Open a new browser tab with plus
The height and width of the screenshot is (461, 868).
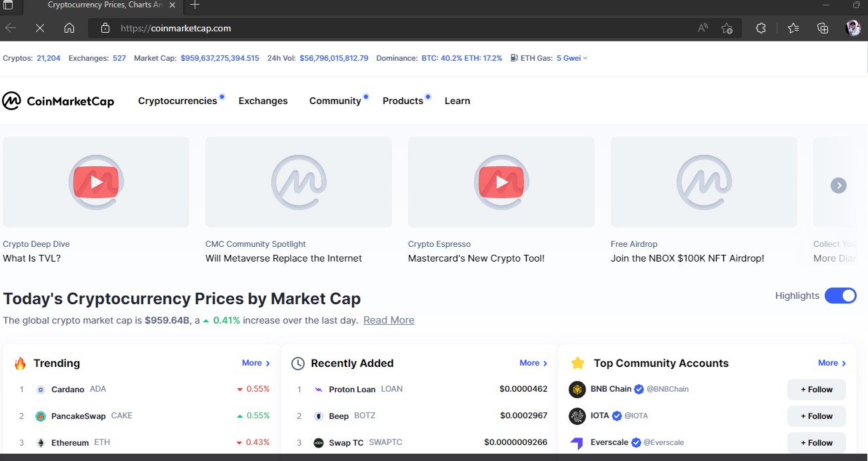click(x=195, y=5)
